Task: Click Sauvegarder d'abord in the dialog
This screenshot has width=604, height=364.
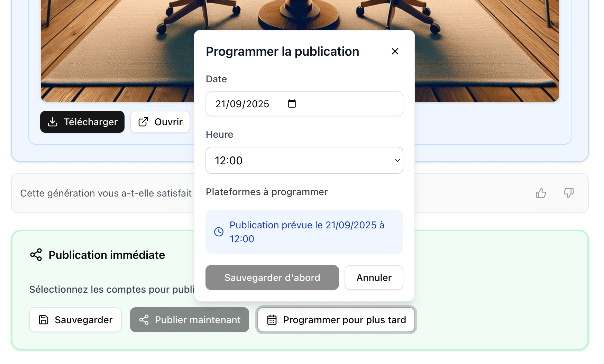Action: pos(272,277)
